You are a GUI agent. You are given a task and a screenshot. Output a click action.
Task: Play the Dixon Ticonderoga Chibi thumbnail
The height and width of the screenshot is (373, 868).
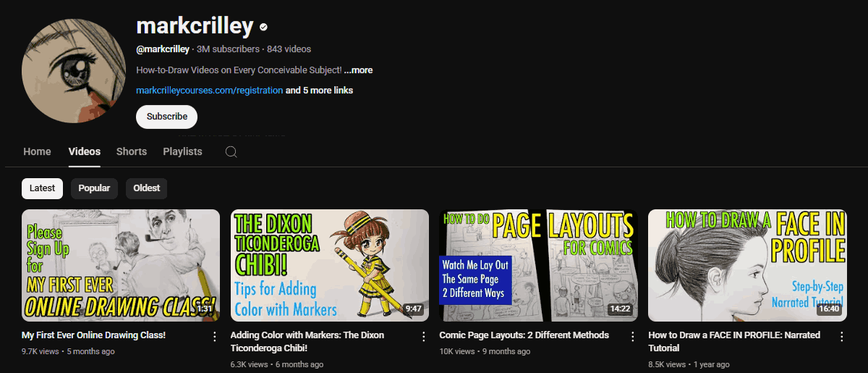330,265
